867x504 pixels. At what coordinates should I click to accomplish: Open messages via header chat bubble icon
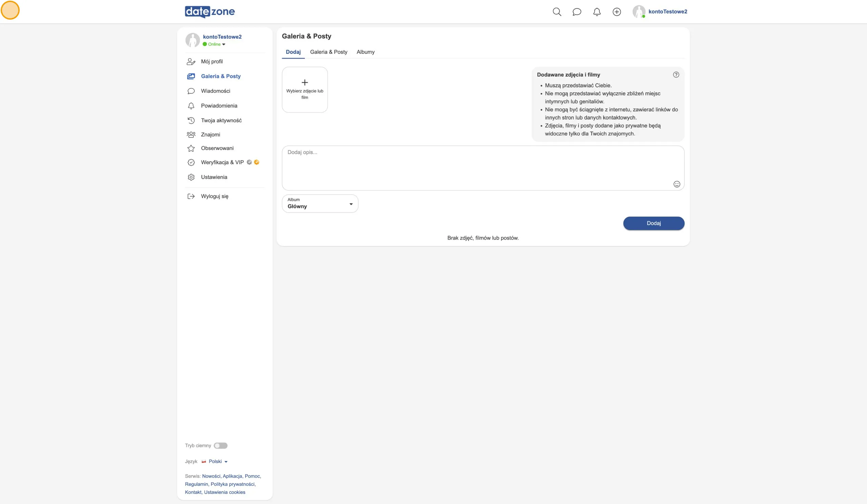577,12
